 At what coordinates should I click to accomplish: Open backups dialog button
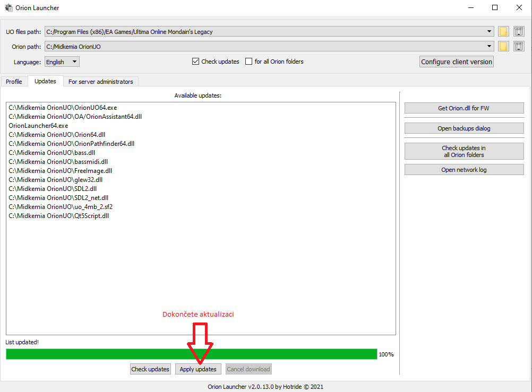coord(464,128)
